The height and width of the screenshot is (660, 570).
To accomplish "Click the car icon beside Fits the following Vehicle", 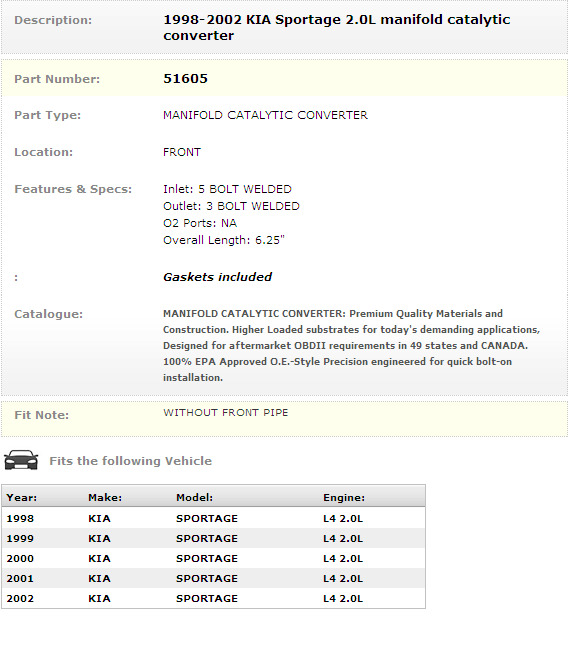I will 21,460.
